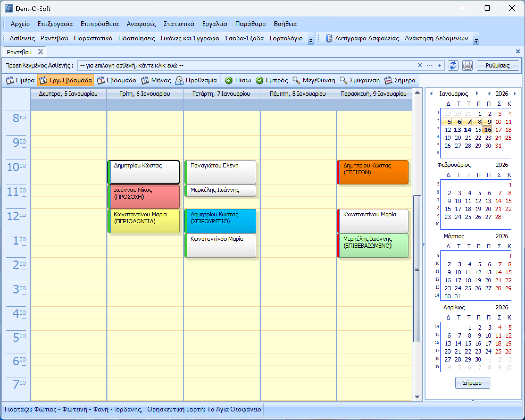Zoom in with Μεγέθυνση magnifier

pos(296,80)
